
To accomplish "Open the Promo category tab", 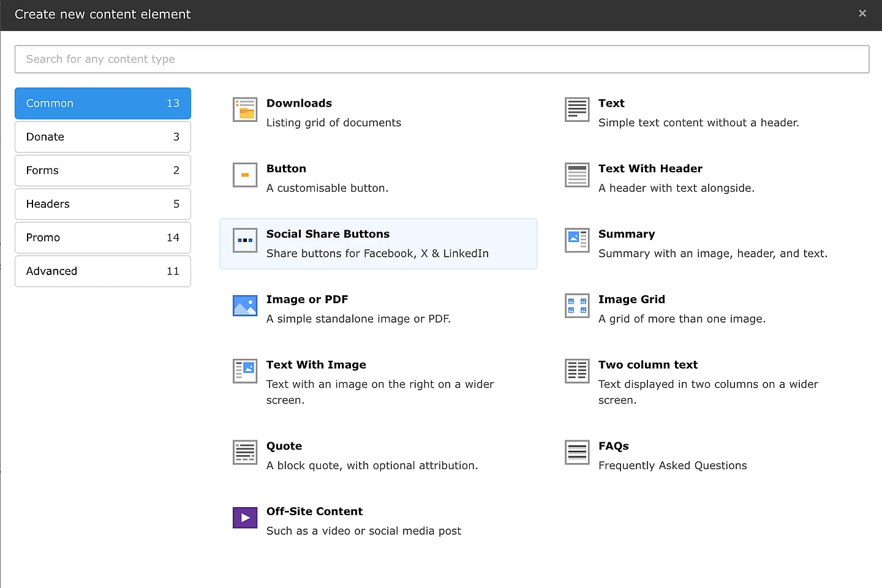I will (103, 238).
